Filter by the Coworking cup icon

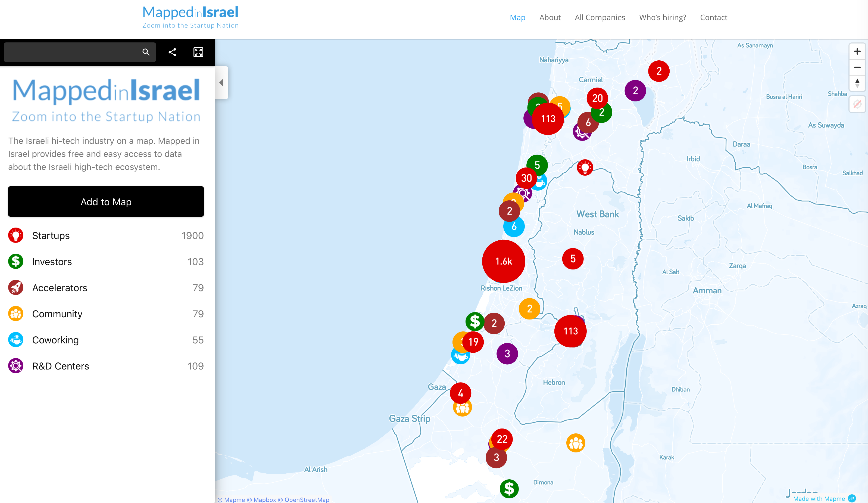coord(16,340)
